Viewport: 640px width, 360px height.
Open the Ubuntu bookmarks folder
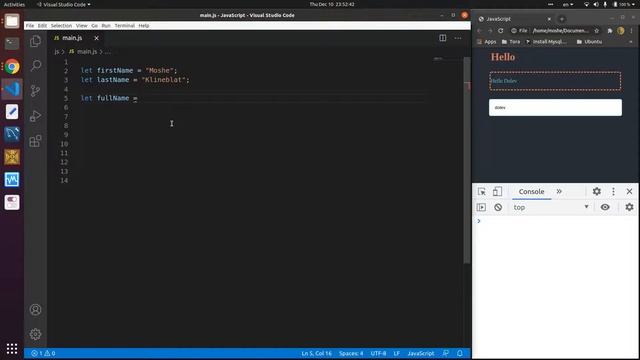(589, 42)
